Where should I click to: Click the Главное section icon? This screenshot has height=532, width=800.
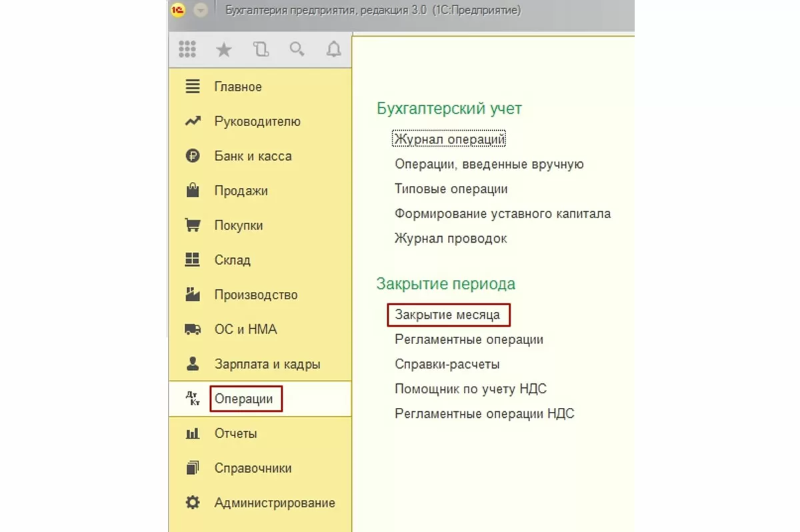tap(193, 87)
